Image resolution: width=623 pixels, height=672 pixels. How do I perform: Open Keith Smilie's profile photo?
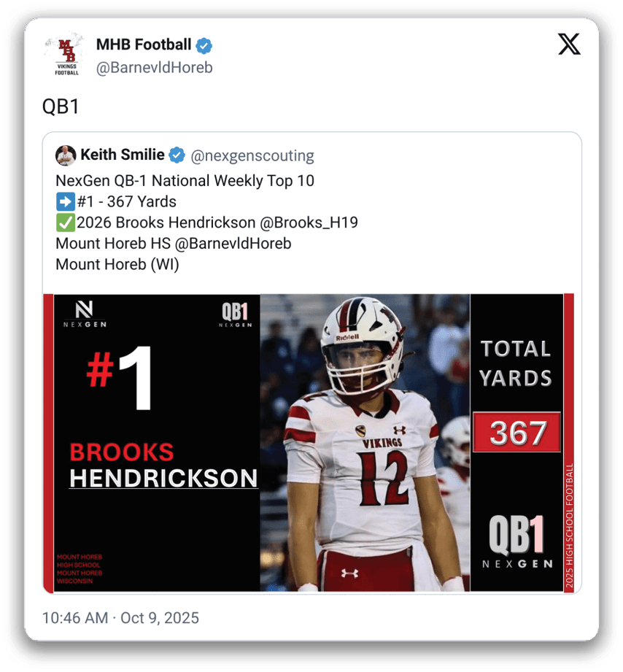[x=66, y=155]
